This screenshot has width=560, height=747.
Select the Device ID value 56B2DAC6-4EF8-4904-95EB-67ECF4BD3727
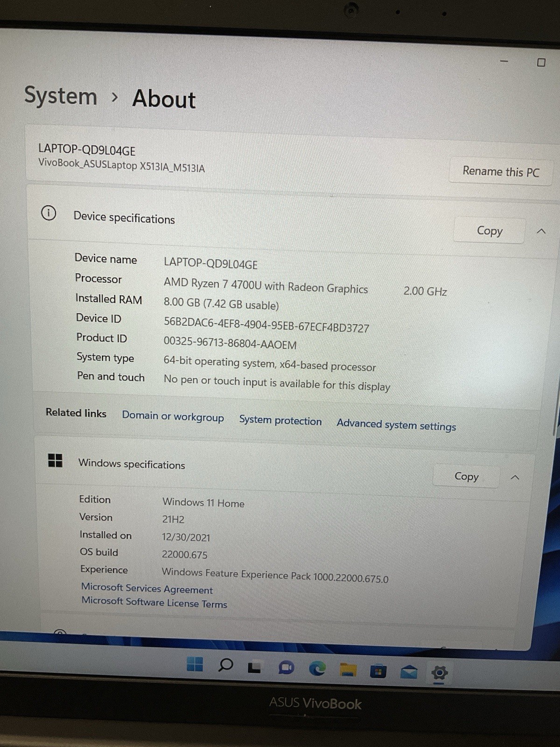tap(266, 324)
